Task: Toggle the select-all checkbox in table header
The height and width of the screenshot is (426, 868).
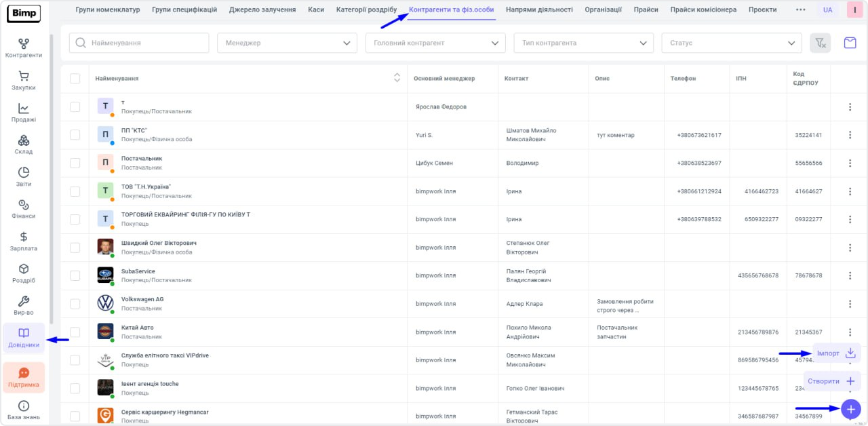Action: [x=75, y=79]
